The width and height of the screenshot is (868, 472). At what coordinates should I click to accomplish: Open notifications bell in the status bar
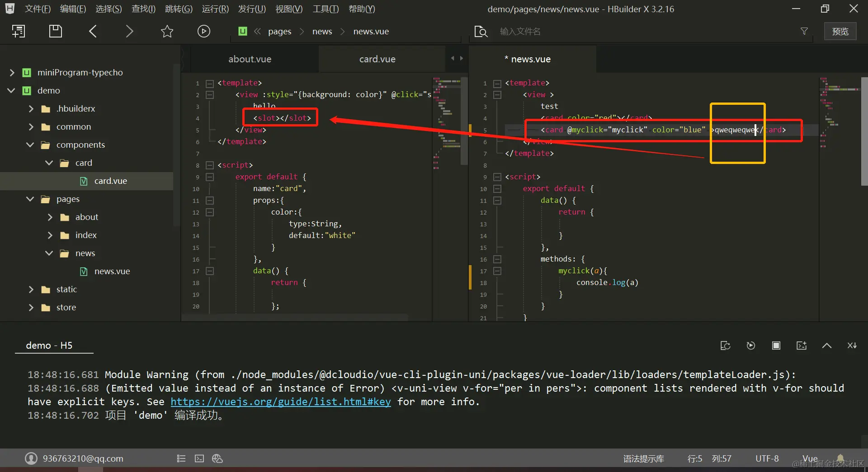coord(840,458)
